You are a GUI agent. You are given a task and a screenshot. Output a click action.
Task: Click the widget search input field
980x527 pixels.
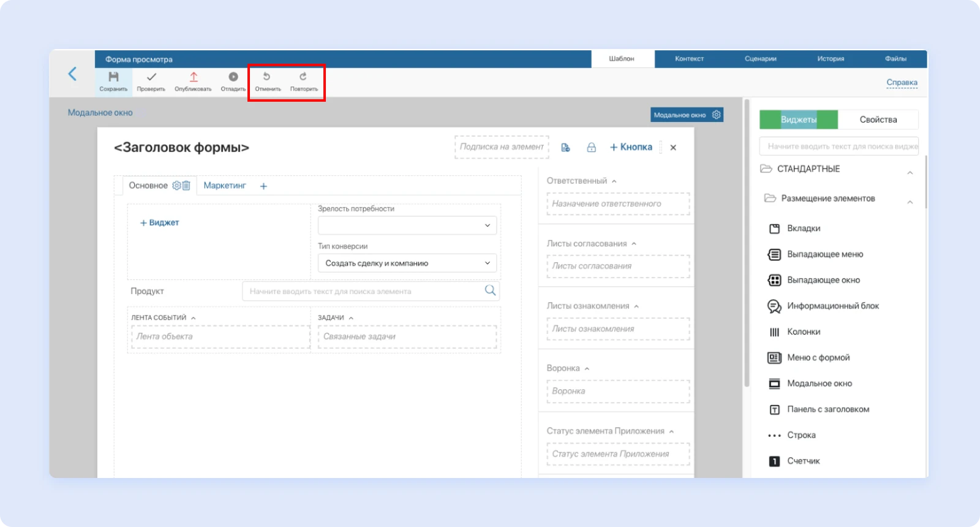(x=839, y=146)
